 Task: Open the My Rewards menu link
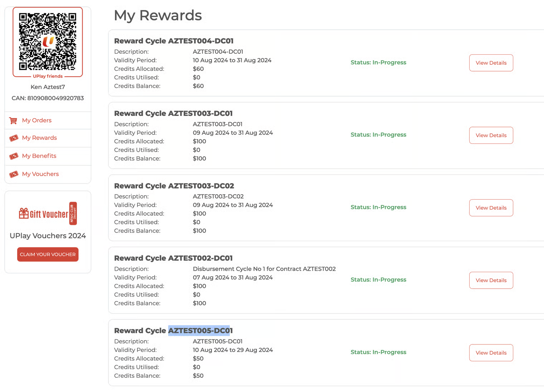(x=39, y=138)
